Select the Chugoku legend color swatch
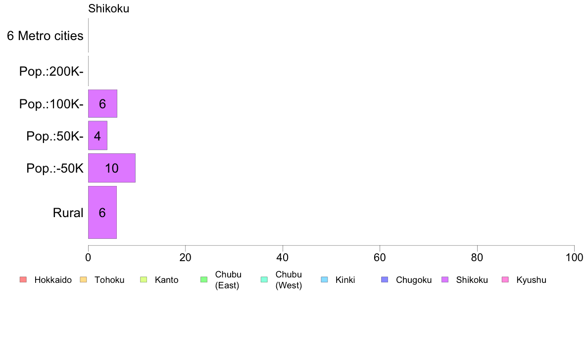This screenshot has height=364, width=588. pos(385,280)
